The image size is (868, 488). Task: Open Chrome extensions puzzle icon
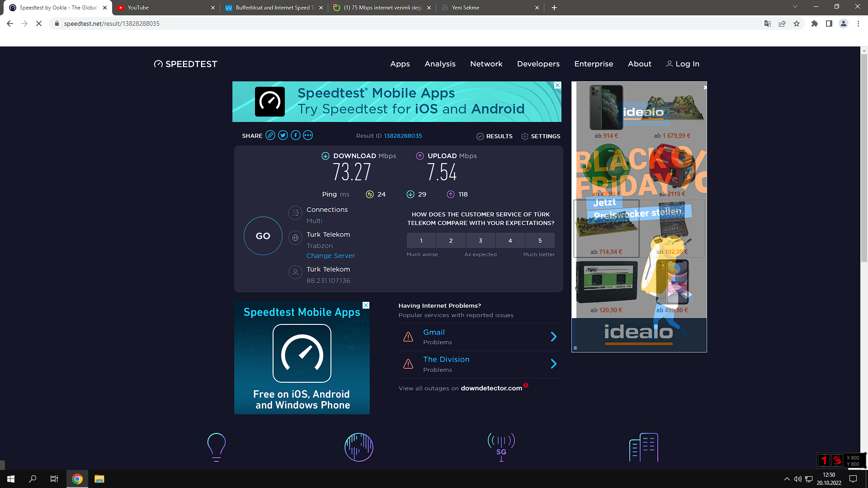[815, 23]
